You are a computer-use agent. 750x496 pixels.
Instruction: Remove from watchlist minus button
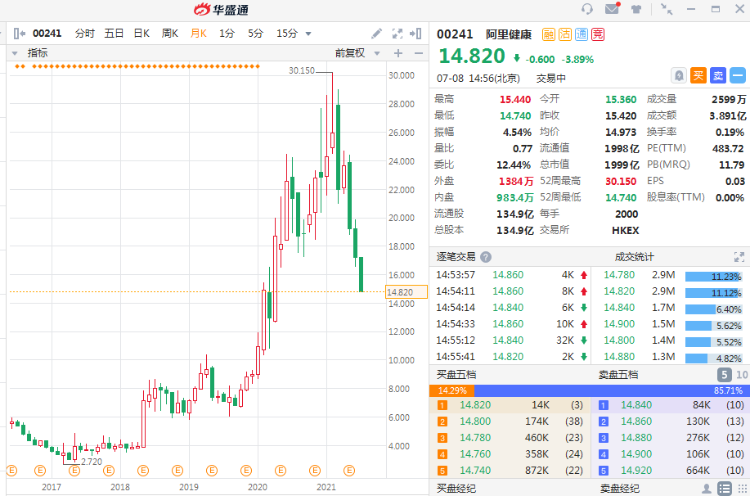pyautogui.click(x=738, y=75)
